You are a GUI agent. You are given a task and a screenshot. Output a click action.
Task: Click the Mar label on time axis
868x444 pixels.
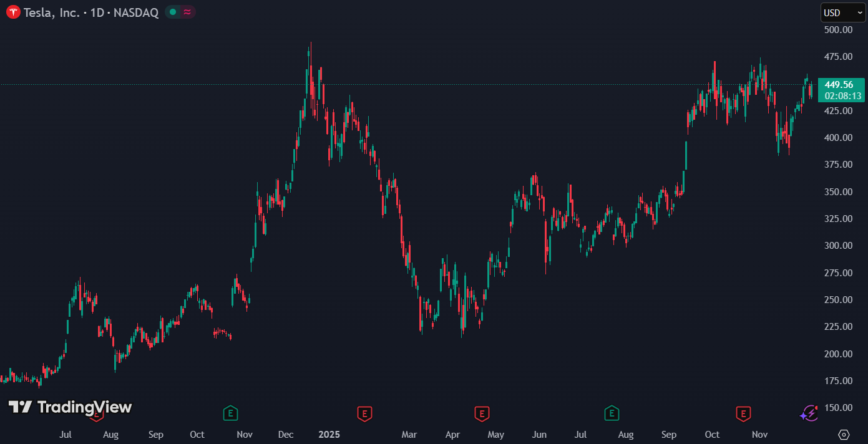(x=409, y=435)
